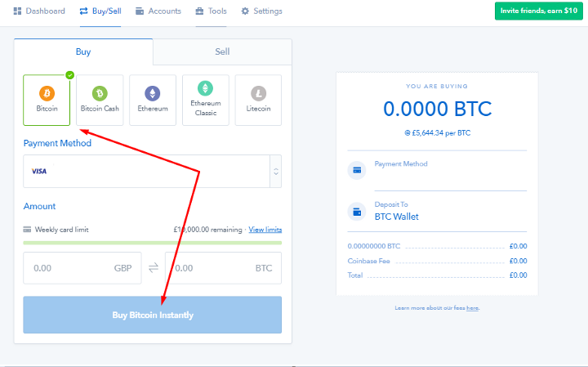This screenshot has width=588, height=367.
Task: Open the Dashboard grid icon
Action: tap(17, 11)
